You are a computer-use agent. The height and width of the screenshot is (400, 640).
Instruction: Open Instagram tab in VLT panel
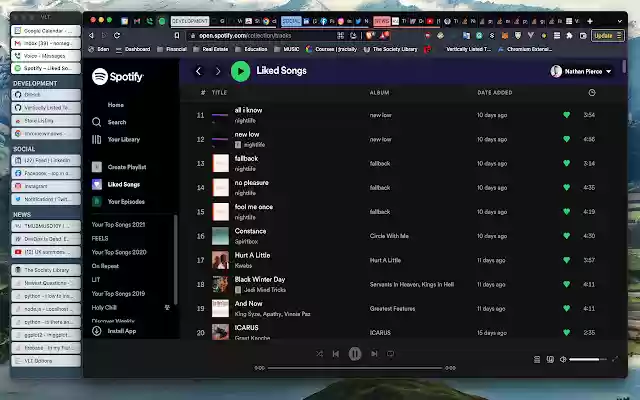(46, 186)
